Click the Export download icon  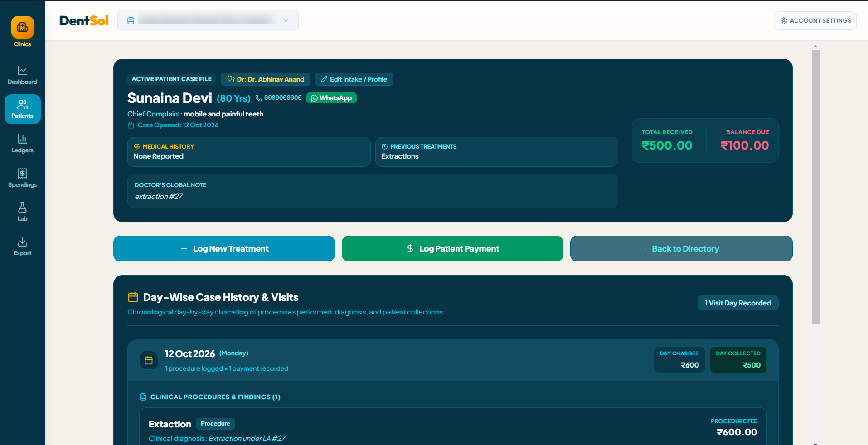22,242
